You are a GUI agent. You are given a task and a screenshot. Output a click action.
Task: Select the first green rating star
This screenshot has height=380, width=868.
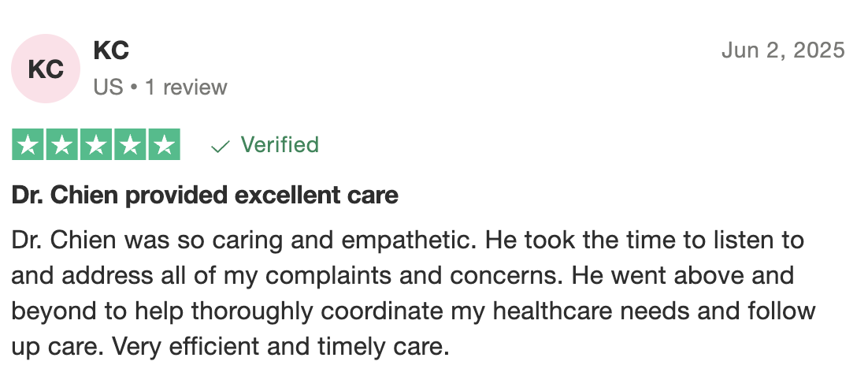[x=29, y=145]
